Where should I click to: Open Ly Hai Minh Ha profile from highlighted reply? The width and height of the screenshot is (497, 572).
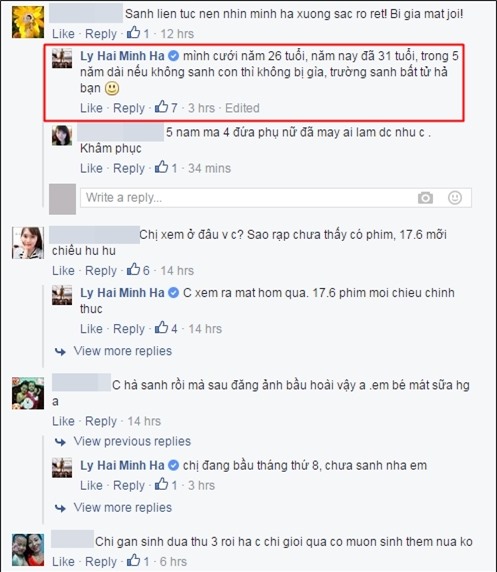pyautogui.click(x=122, y=56)
